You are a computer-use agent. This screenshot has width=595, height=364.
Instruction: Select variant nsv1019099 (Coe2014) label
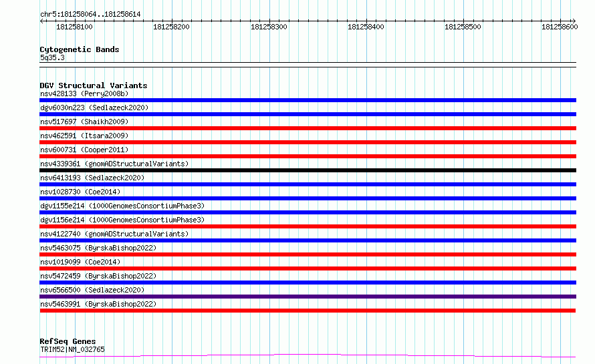[80, 262]
